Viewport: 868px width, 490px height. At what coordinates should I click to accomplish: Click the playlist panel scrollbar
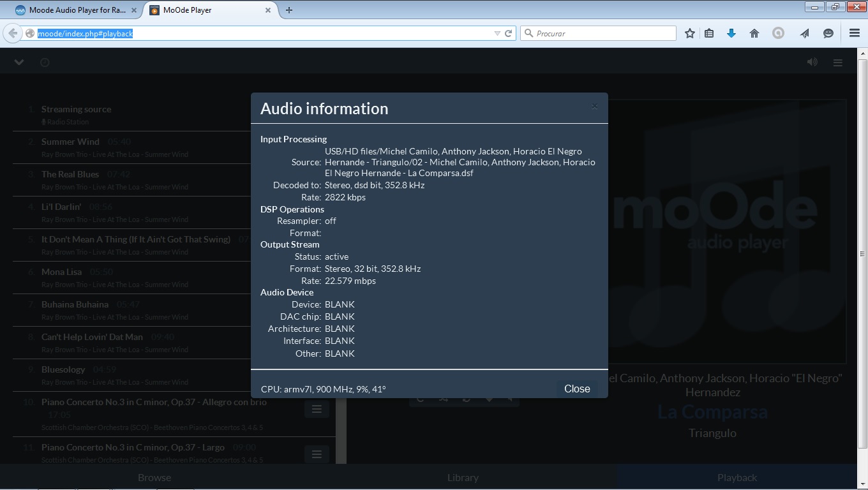[x=341, y=431]
